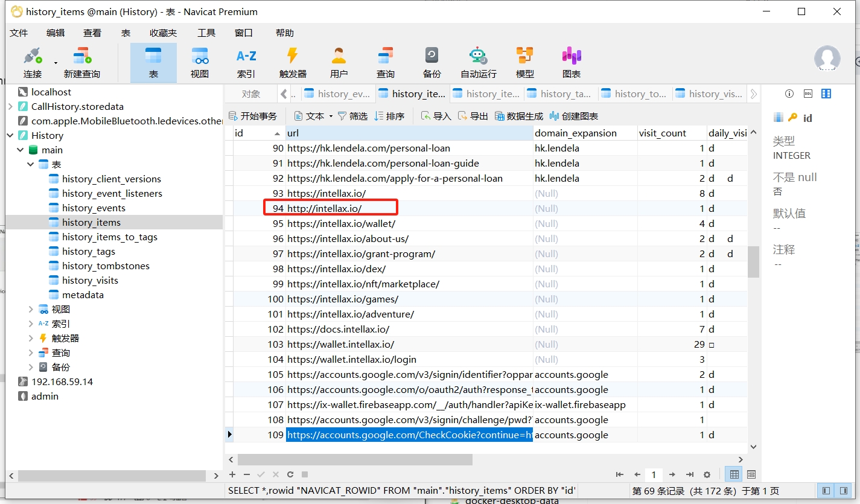Switch to grid view at bottom right
Screen dimensions: 860x504
(x=734, y=475)
